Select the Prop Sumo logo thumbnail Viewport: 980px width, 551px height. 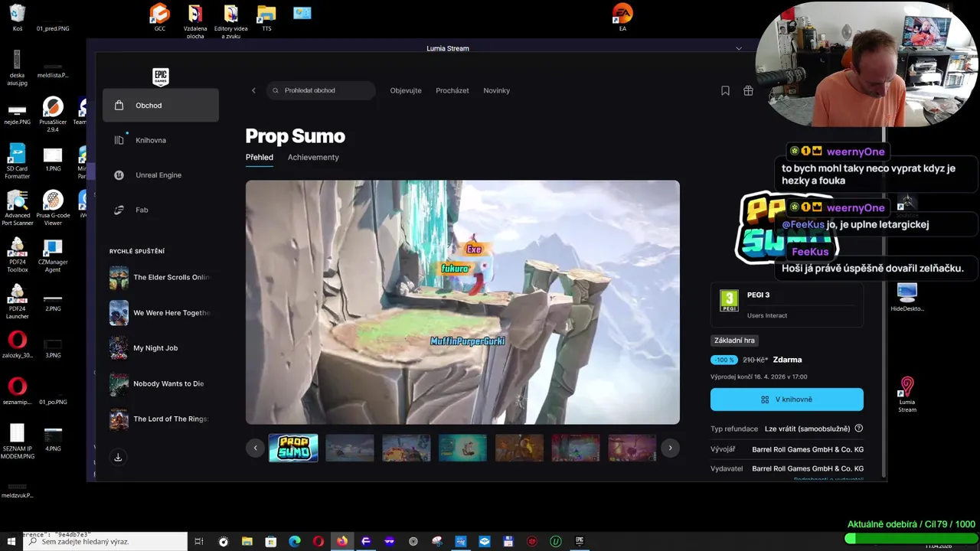(x=293, y=448)
